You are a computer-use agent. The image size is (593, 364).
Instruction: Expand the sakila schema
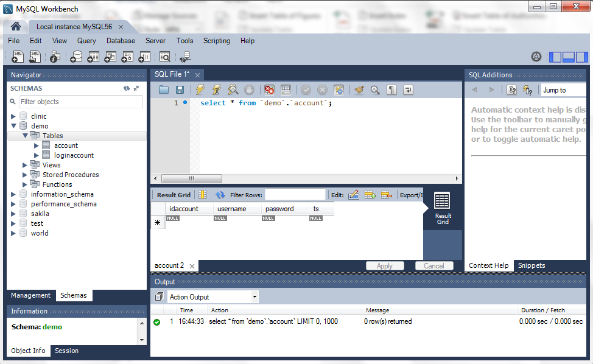(13, 214)
